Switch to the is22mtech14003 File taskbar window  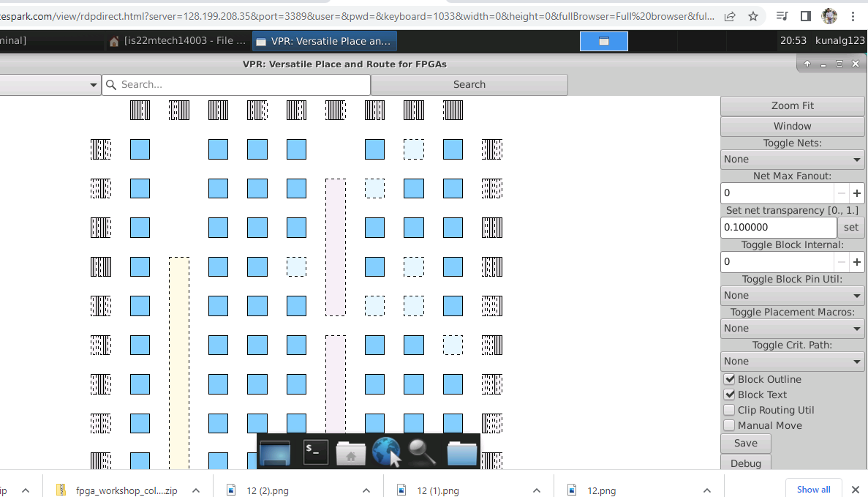[178, 41]
